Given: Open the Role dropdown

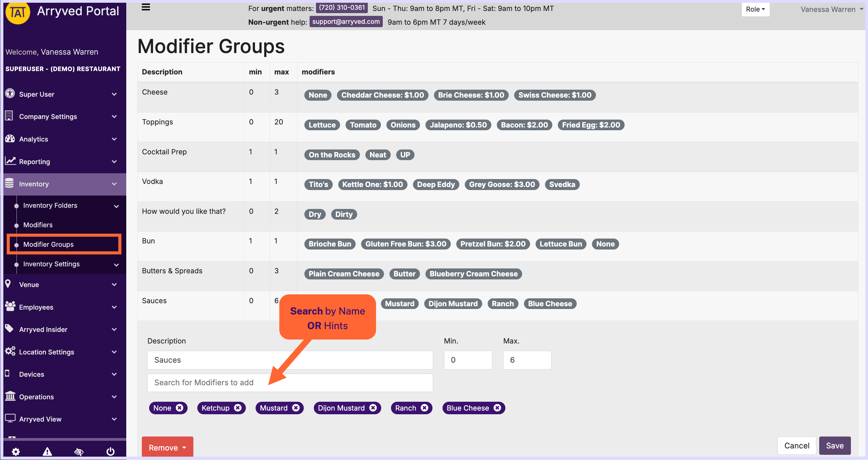Looking at the screenshot, I should click(755, 9).
